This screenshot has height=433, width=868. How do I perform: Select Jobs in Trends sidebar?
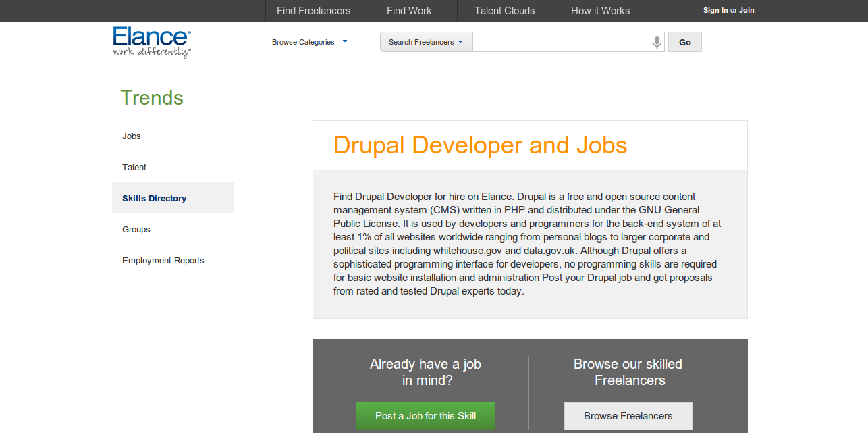click(x=173, y=136)
